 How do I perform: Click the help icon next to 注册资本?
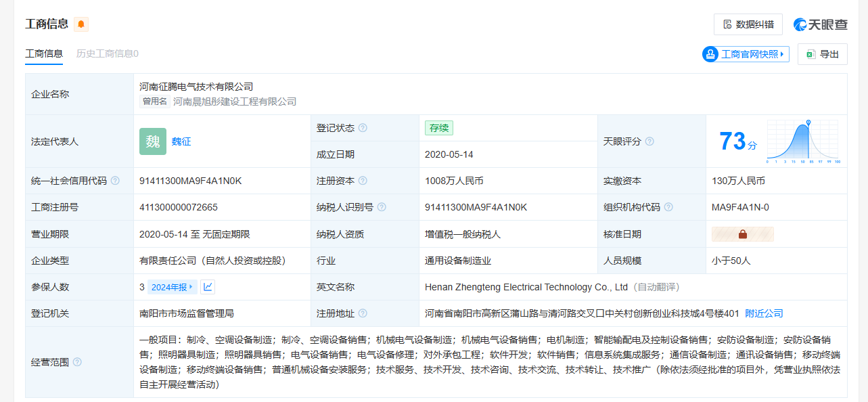pyautogui.click(x=363, y=181)
